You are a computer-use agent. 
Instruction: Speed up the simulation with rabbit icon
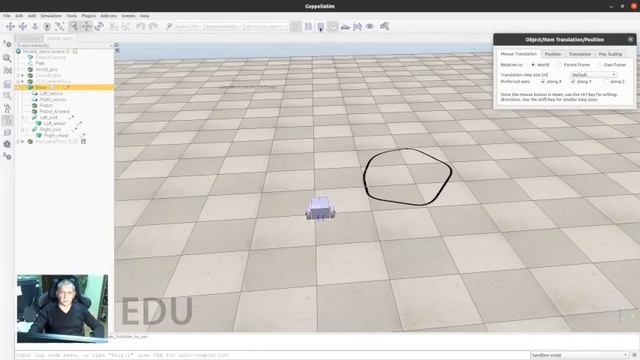click(x=358, y=27)
